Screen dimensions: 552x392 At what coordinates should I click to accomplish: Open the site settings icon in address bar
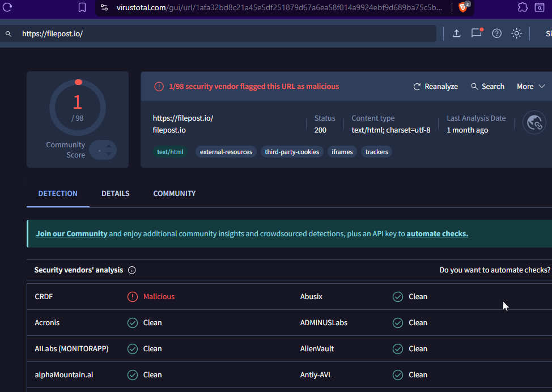(x=104, y=7)
